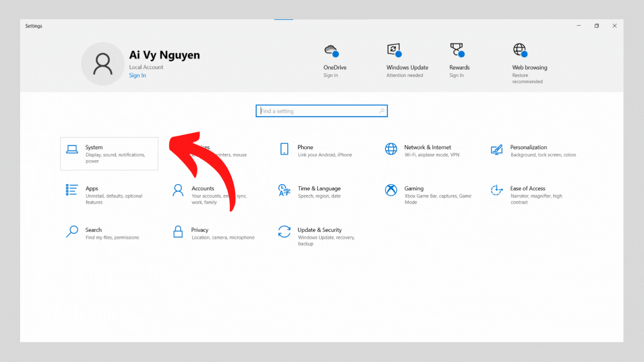Click 'Speech, region, date' description
The height and width of the screenshot is (362, 644).
[x=319, y=196]
